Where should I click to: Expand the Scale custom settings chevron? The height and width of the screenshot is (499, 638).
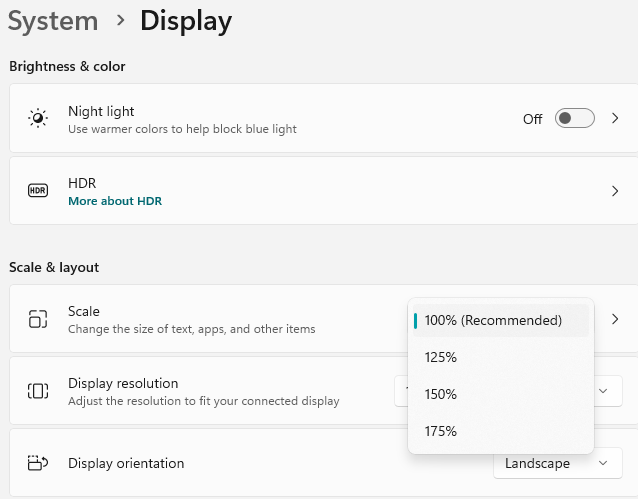click(615, 319)
